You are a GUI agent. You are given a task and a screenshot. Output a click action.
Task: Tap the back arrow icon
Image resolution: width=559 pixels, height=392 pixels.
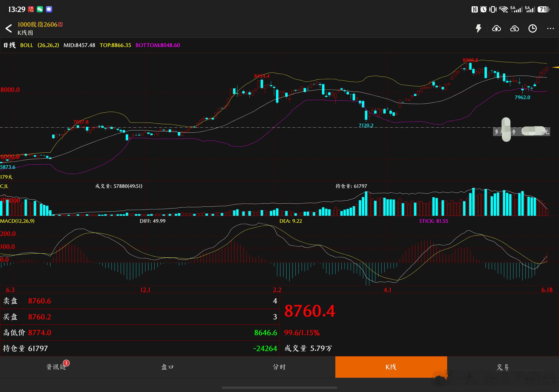point(9,28)
